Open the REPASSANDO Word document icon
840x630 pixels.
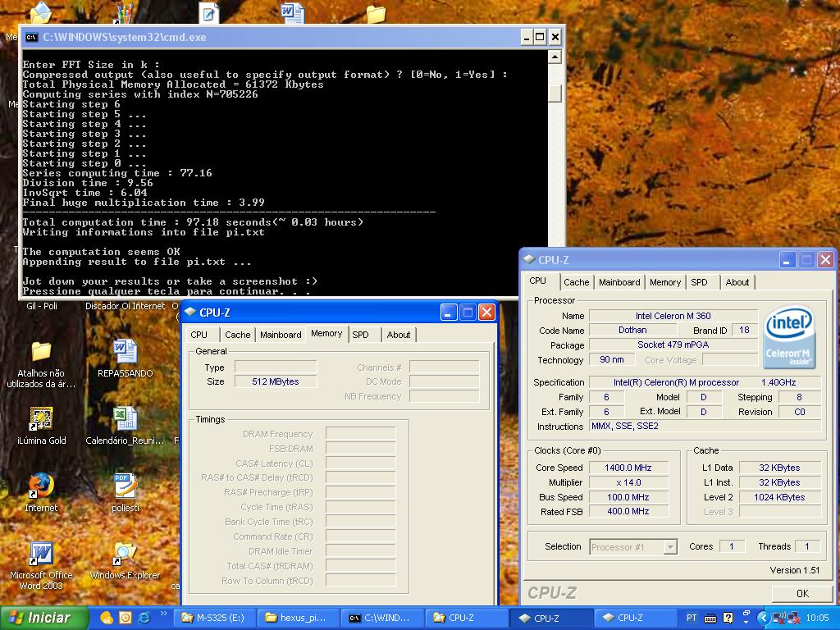click(x=126, y=352)
